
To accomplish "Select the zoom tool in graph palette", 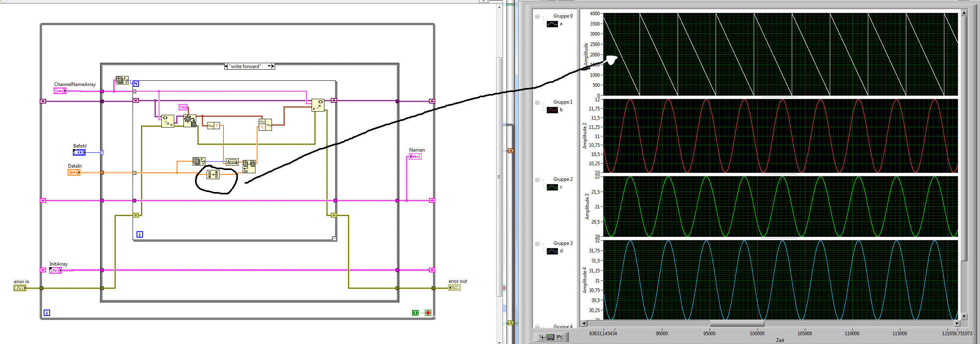I will [551, 337].
